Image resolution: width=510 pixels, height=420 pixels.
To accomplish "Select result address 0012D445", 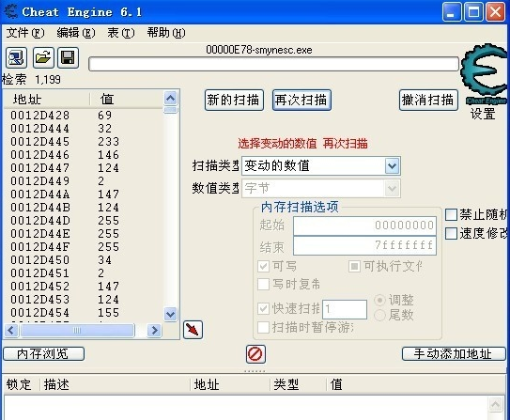I will pyautogui.click(x=39, y=142).
